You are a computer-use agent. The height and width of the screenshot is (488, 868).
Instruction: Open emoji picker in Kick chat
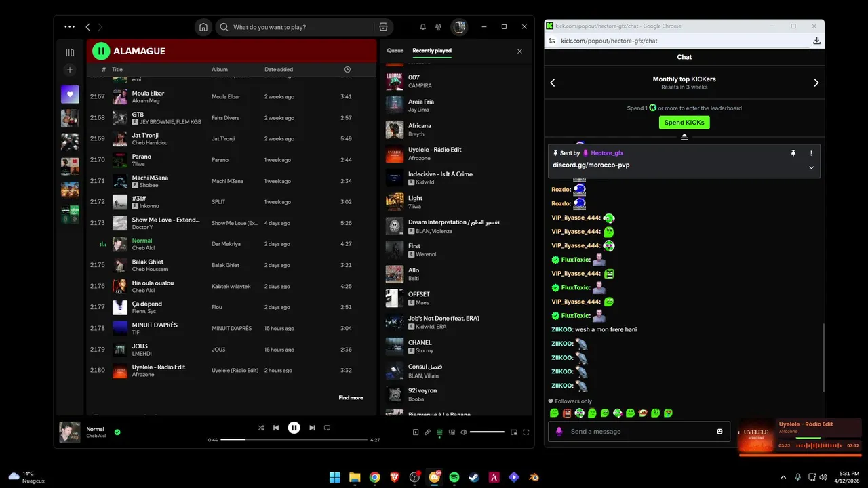point(719,431)
